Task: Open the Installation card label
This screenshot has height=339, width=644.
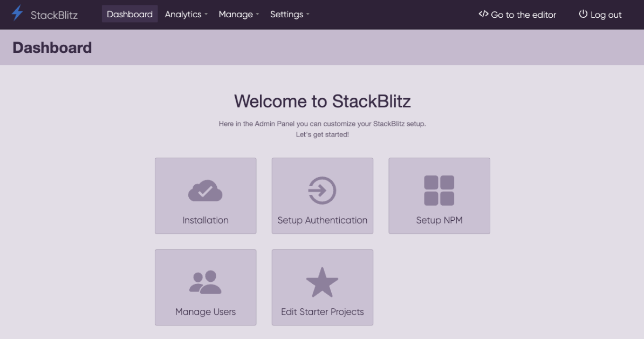Action: (x=205, y=220)
